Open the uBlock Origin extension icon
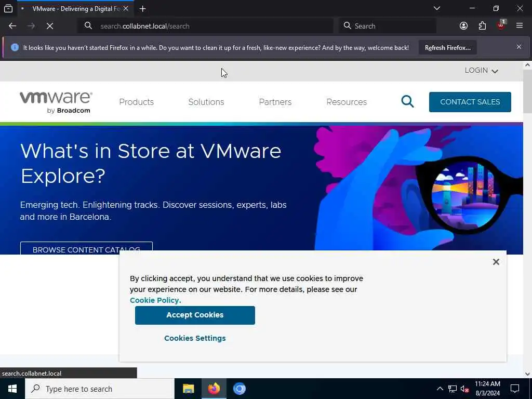The height and width of the screenshot is (399, 532). [501, 26]
